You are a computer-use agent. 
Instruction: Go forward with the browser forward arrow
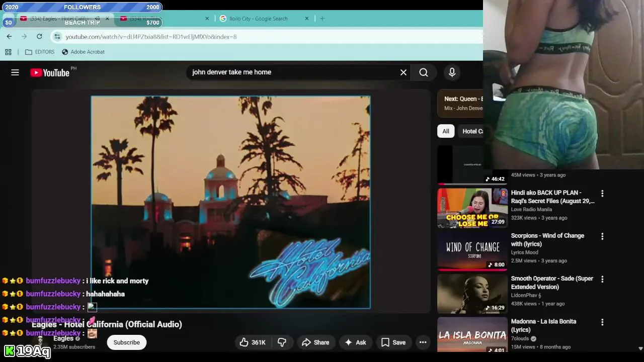click(x=24, y=36)
